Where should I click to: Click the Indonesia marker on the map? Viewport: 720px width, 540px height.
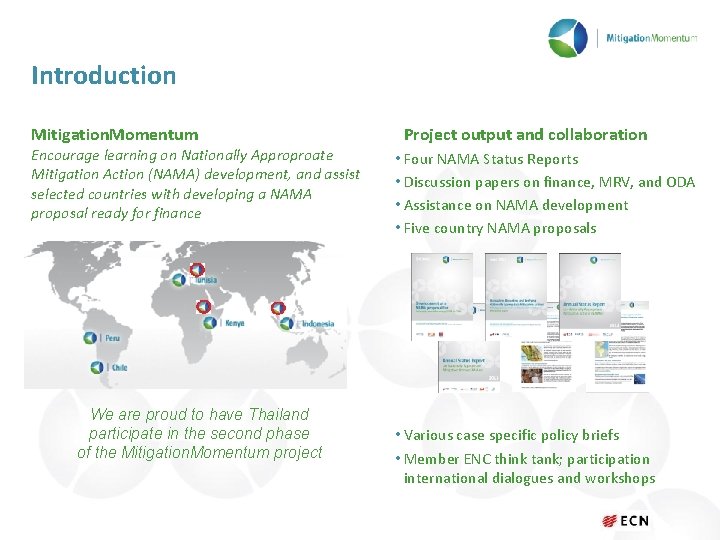(x=287, y=323)
